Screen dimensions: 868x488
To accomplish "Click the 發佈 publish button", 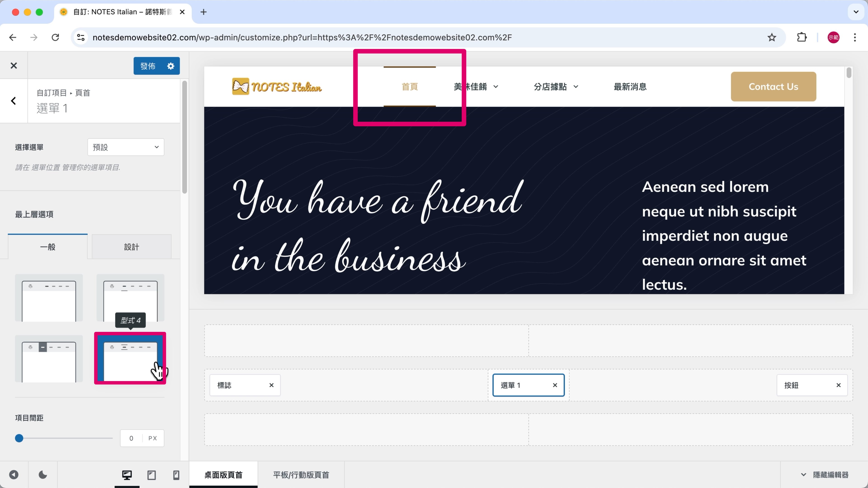I will (148, 66).
